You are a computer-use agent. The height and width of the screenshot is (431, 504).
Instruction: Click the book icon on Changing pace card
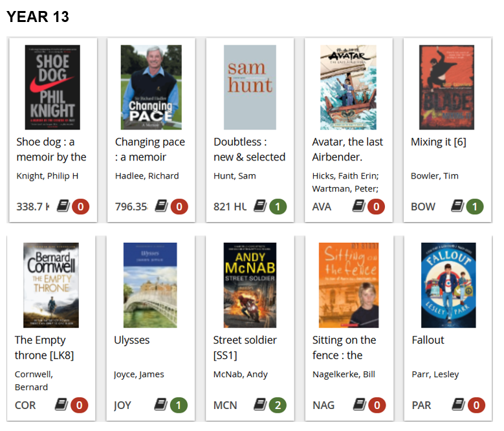click(x=161, y=206)
